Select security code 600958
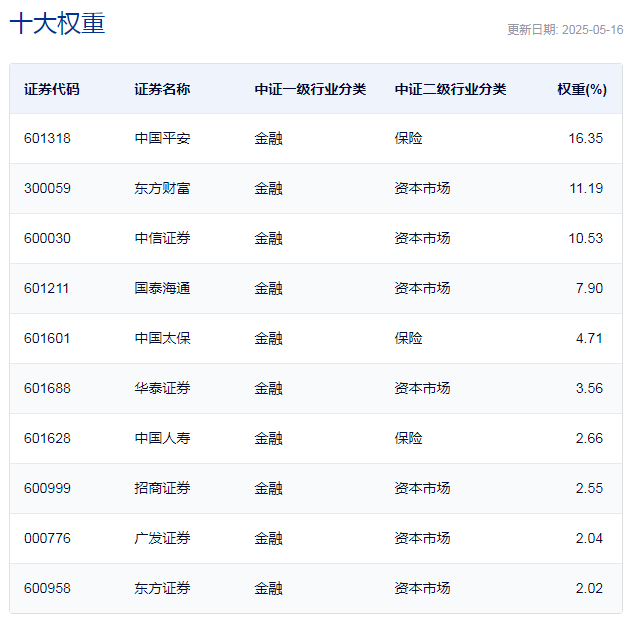This screenshot has width=630, height=622. [47, 588]
